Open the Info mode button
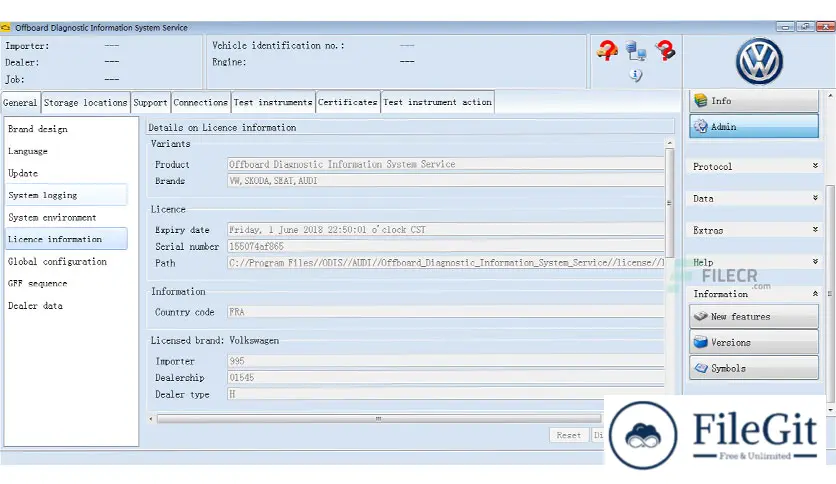The height and width of the screenshot is (484, 836). (753, 101)
